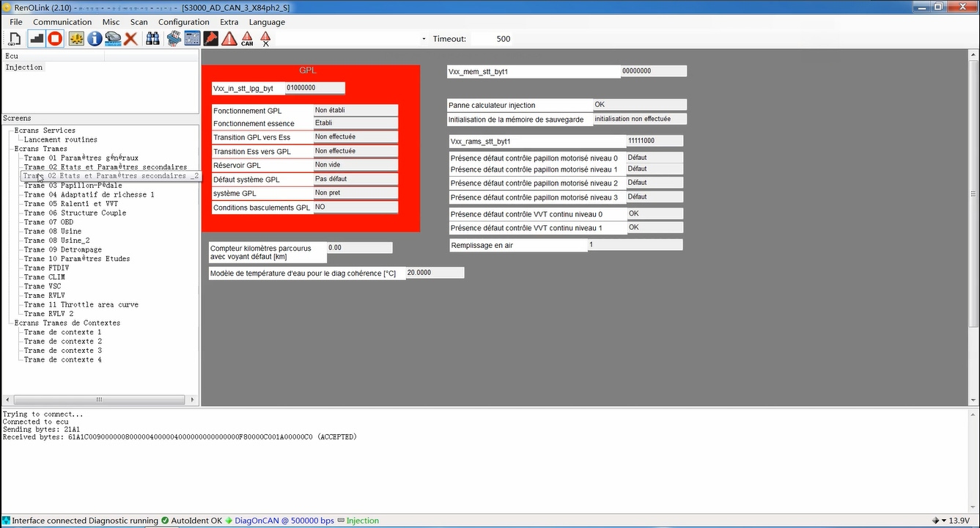Screen dimensions: 980x528
Task: Open Trame RVLV 2
Action: pos(48,314)
